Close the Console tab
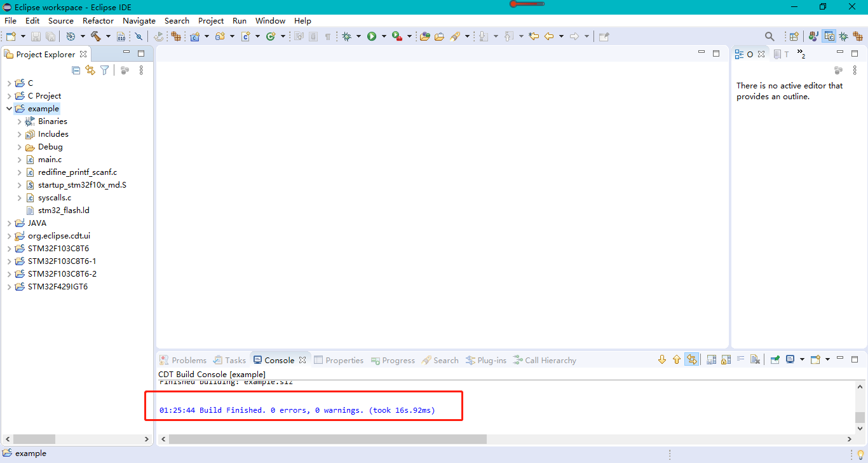Screen dimensions: 868x463 pos(302,360)
